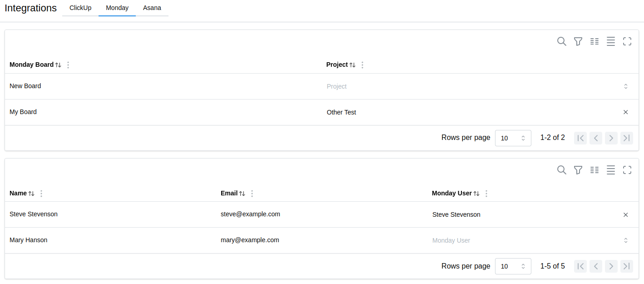Go to next page of boards table

click(x=611, y=138)
